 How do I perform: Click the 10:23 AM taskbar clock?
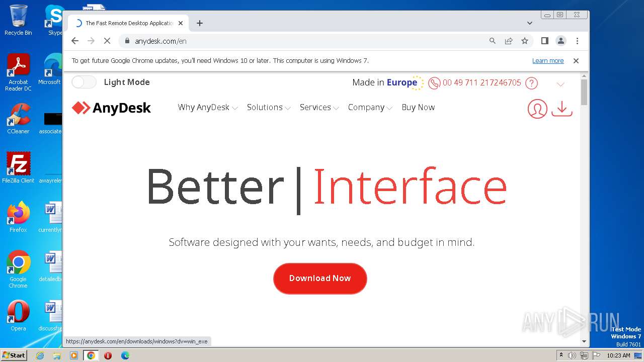point(618,355)
